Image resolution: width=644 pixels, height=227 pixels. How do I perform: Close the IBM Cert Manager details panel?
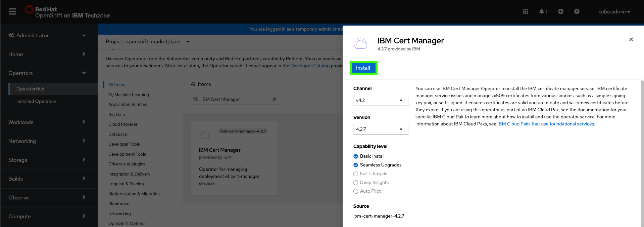coord(631,39)
